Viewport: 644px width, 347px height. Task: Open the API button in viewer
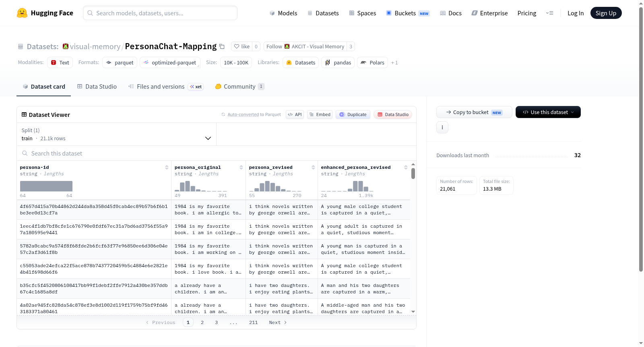pos(295,114)
